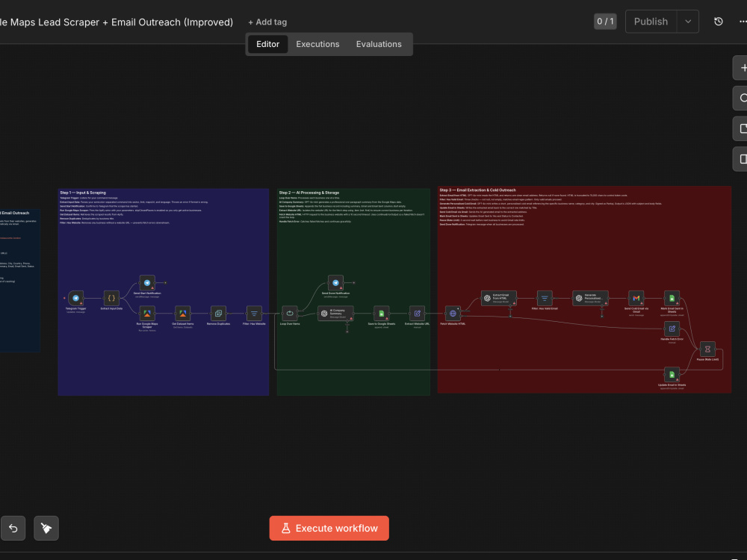
Task: Select the Filter: Has Valid Email node
Action: pos(545,298)
